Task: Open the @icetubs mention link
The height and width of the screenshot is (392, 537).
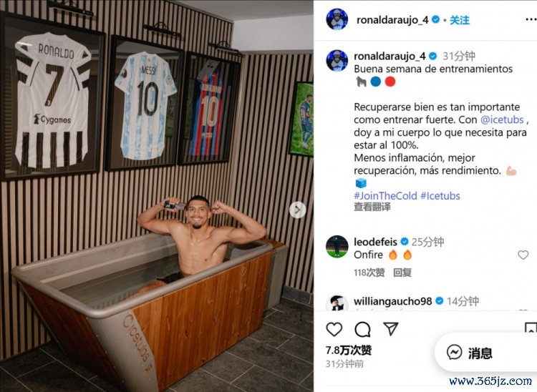Action: [x=502, y=119]
